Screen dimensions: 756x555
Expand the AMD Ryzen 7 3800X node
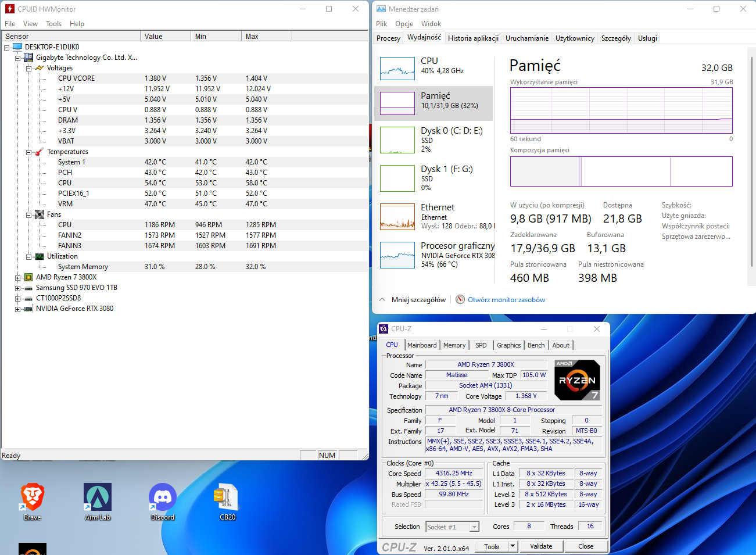pos(17,277)
